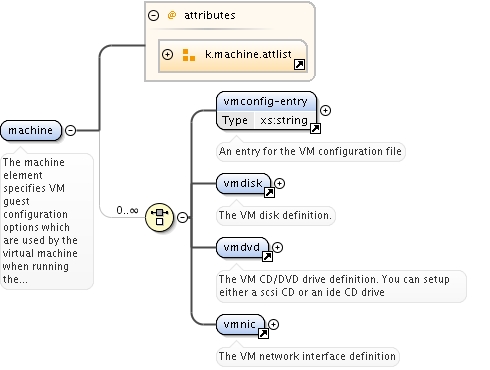Expand the vmdvd element
This screenshot has width=490, height=370.
(277, 247)
